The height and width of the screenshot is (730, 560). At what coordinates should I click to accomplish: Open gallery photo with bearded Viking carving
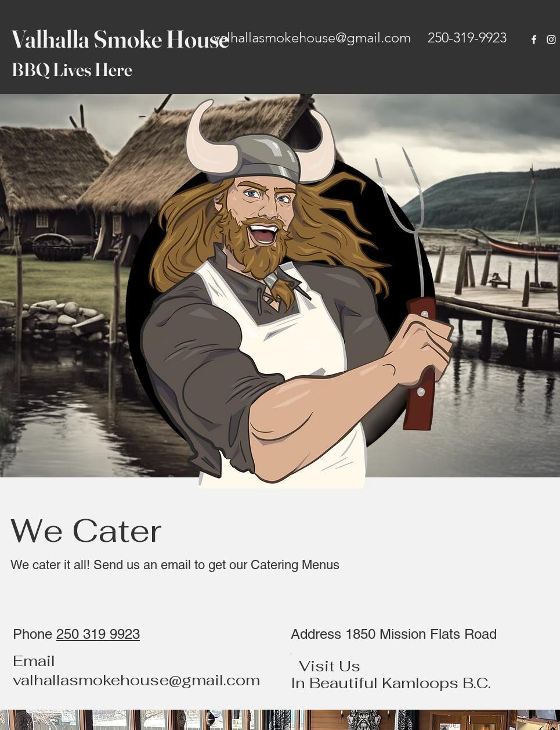pyautogui.click(x=355, y=720)
